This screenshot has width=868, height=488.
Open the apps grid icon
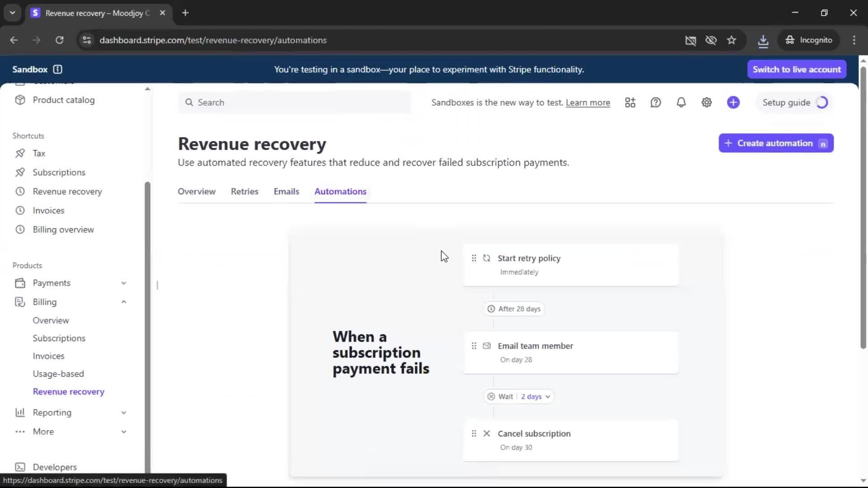630,103
